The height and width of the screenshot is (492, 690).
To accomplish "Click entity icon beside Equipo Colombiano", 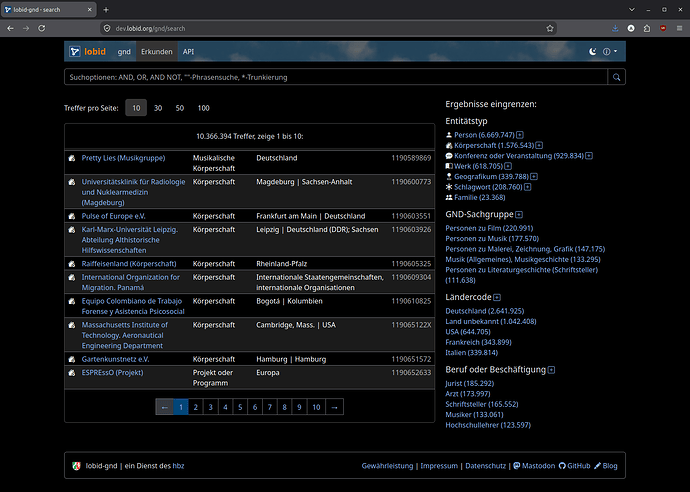I will tap(72, 301).
